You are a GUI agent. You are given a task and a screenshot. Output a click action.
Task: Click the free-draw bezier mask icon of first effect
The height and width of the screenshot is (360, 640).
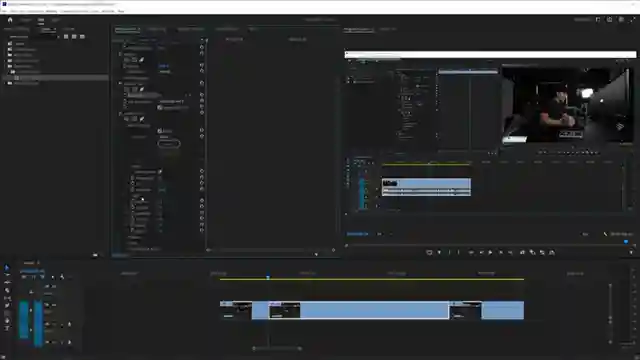click(141, 60)
